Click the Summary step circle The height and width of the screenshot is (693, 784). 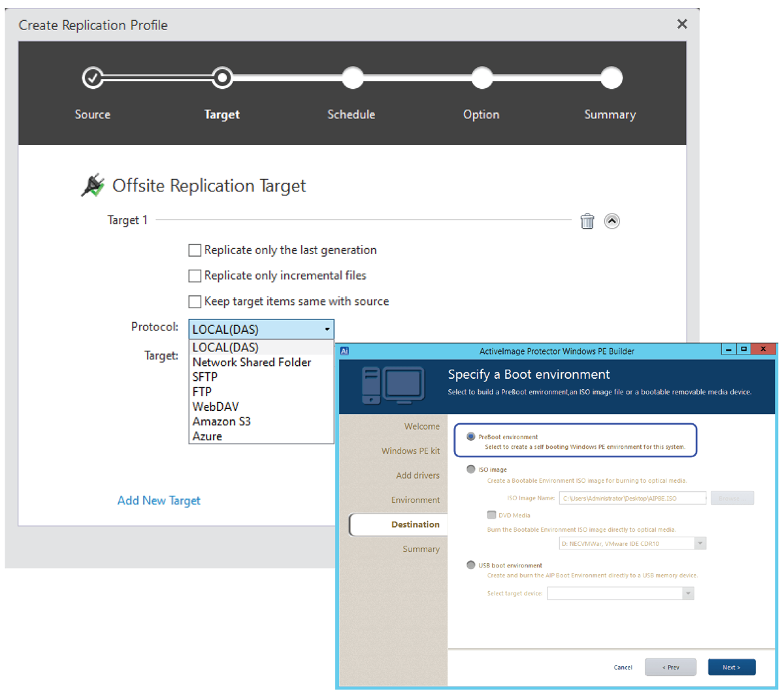click(611, 78)
